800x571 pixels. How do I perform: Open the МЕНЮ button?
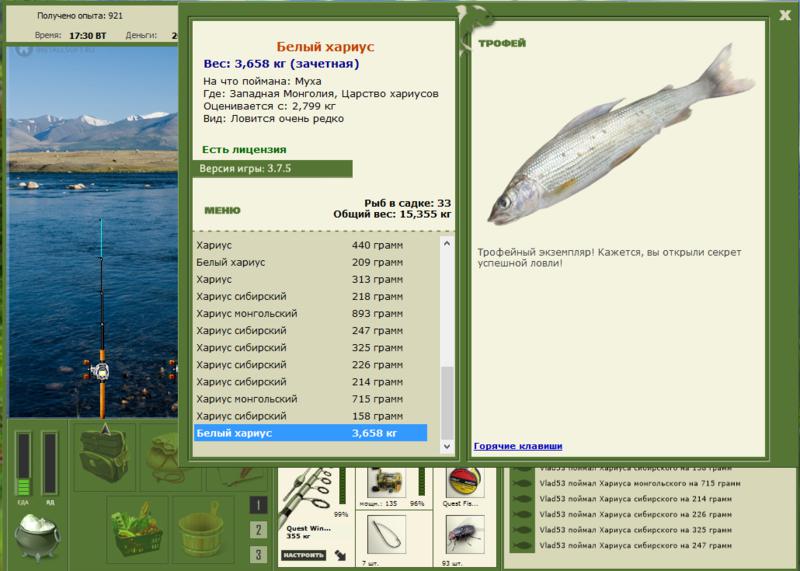click(x=222, y=210)
